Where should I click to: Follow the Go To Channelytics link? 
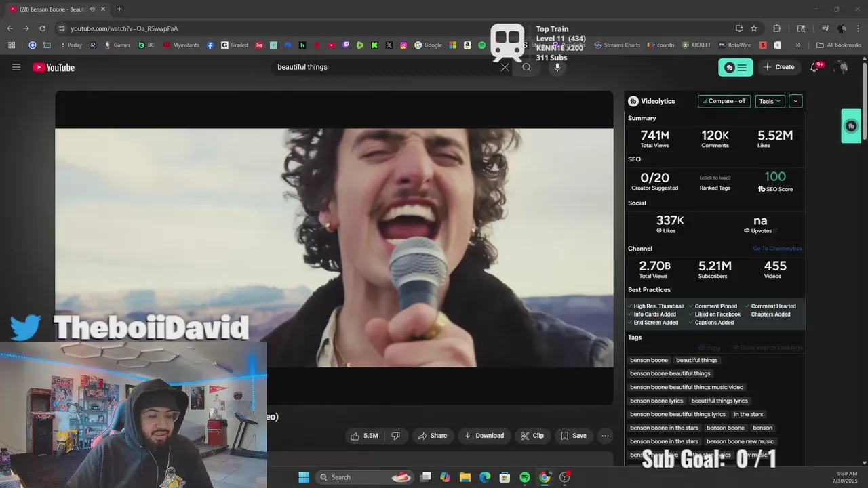pos(777,249)
